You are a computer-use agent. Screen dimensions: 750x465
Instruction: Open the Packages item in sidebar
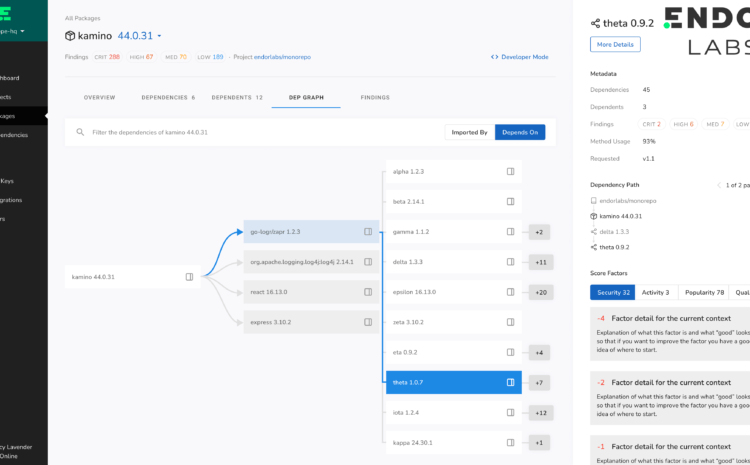click(23, 116)
